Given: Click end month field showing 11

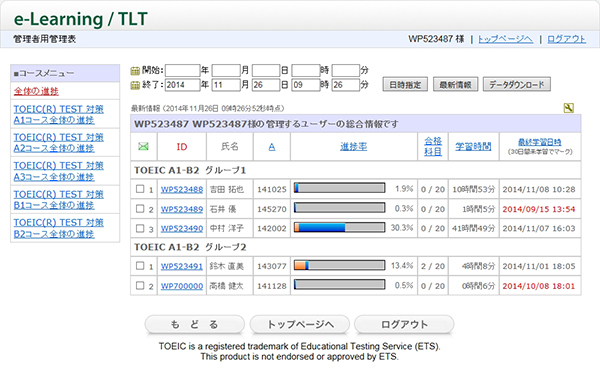Looking at the screenshot, I should click(226, 85).
